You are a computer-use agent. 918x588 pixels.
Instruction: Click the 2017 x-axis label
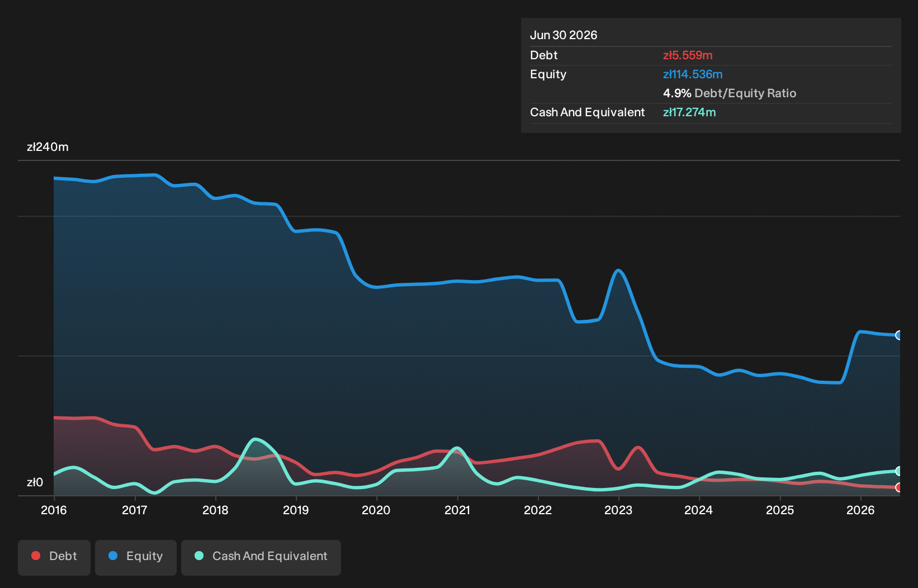coord(134,510)
